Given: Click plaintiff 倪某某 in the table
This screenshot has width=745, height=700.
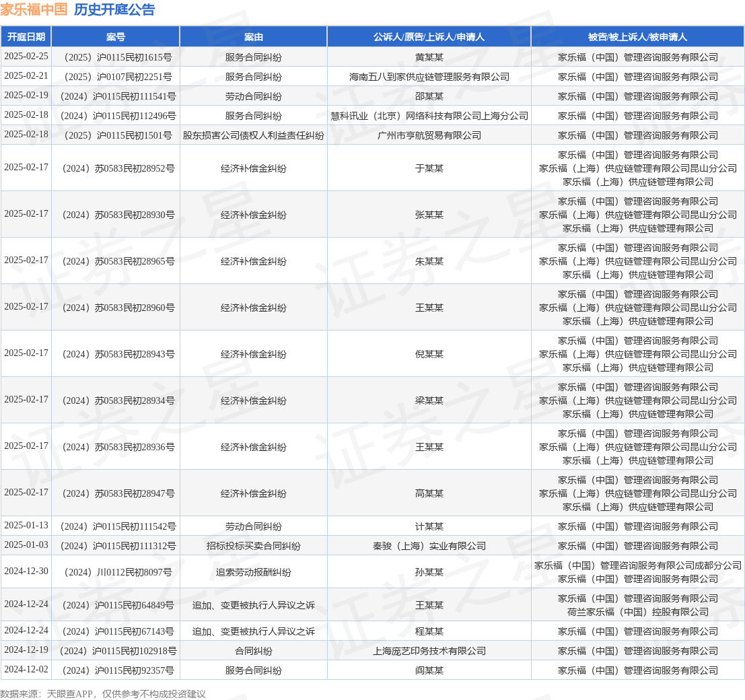Looking at the screenshot, I should [429, 354].
